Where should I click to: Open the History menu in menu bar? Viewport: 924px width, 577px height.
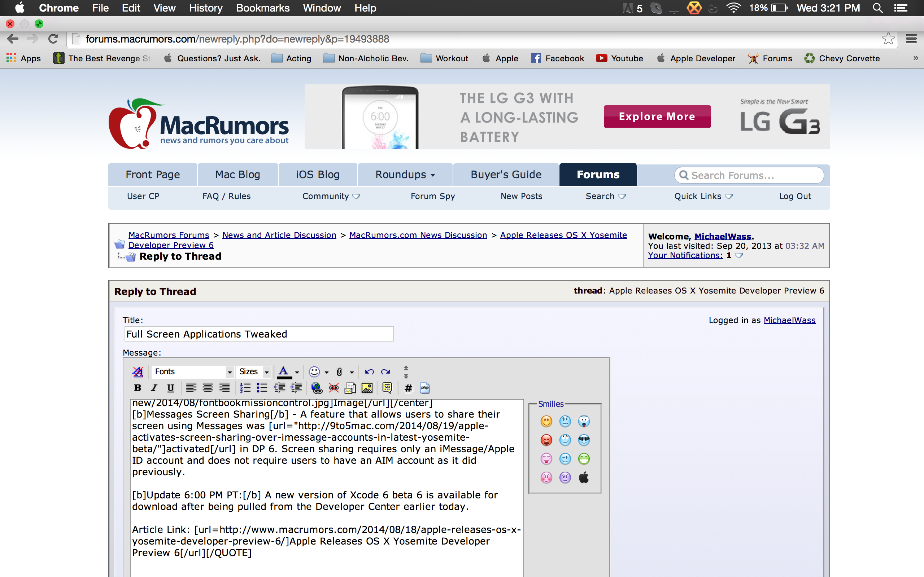205,8
